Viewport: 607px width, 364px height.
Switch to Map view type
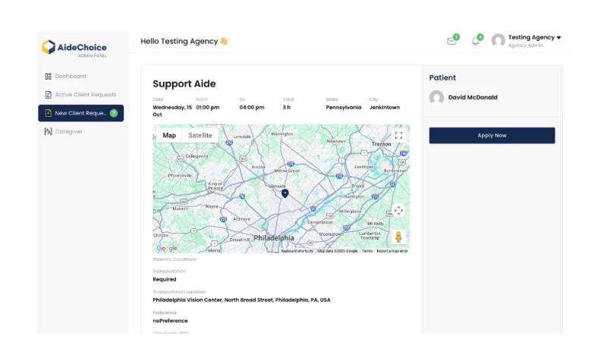(169, 135)
